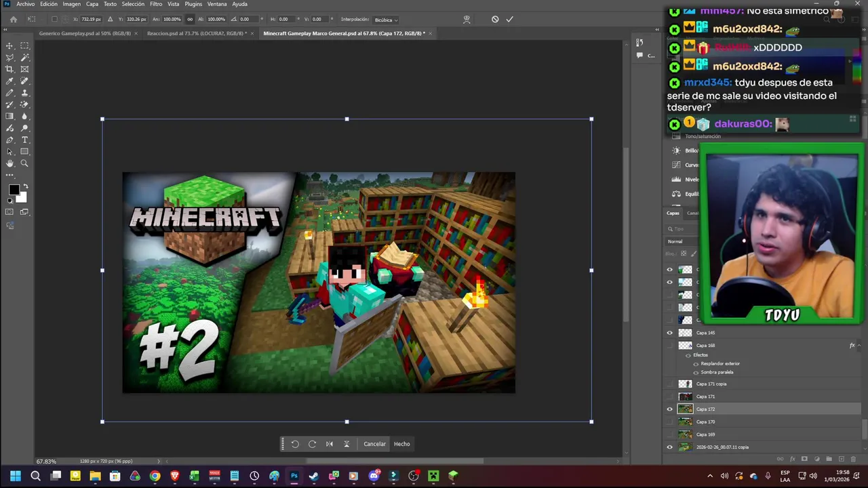868x488 pixels.
Task: Select the Move tool
Action: tap(9, 45)
